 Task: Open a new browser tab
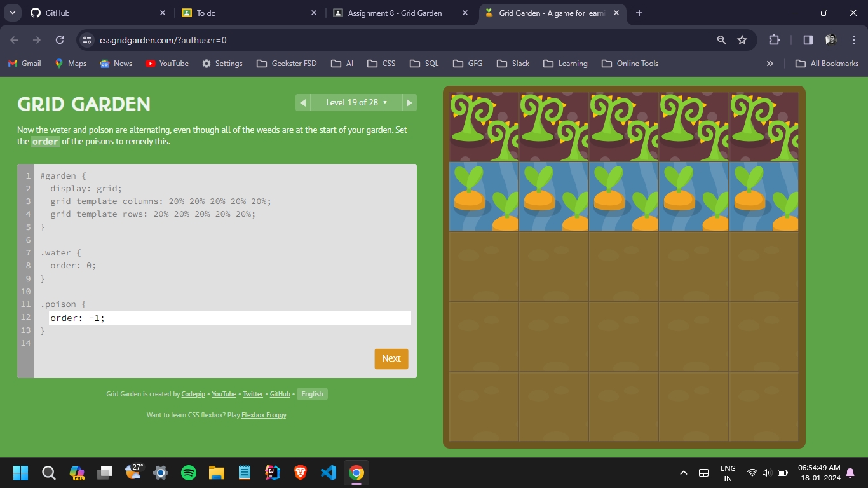639,13
